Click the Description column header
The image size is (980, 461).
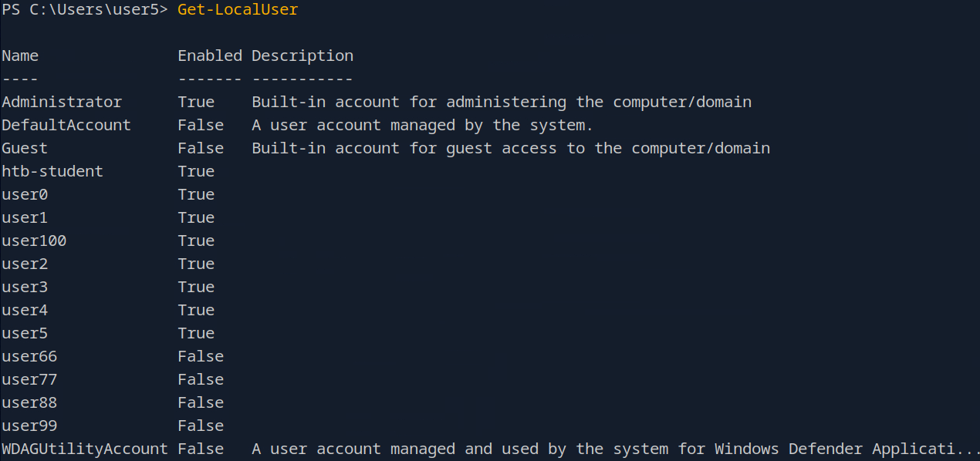(x=302, y=56)
